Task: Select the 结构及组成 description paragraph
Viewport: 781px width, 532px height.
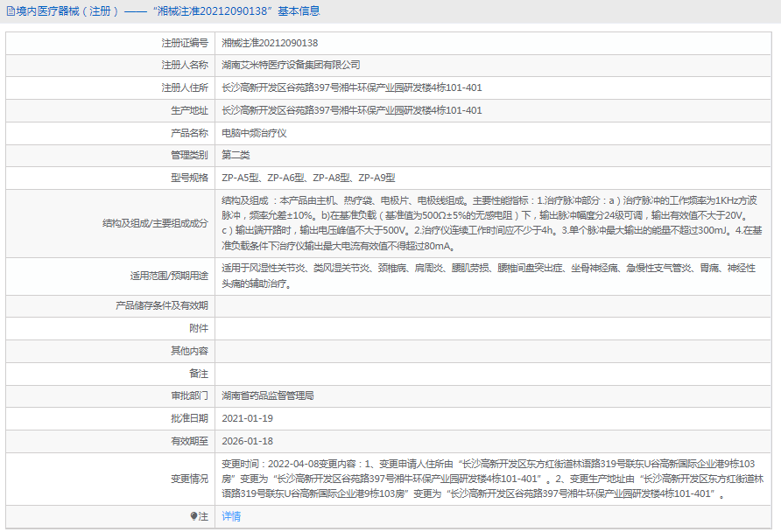Action: coord(491,223)
